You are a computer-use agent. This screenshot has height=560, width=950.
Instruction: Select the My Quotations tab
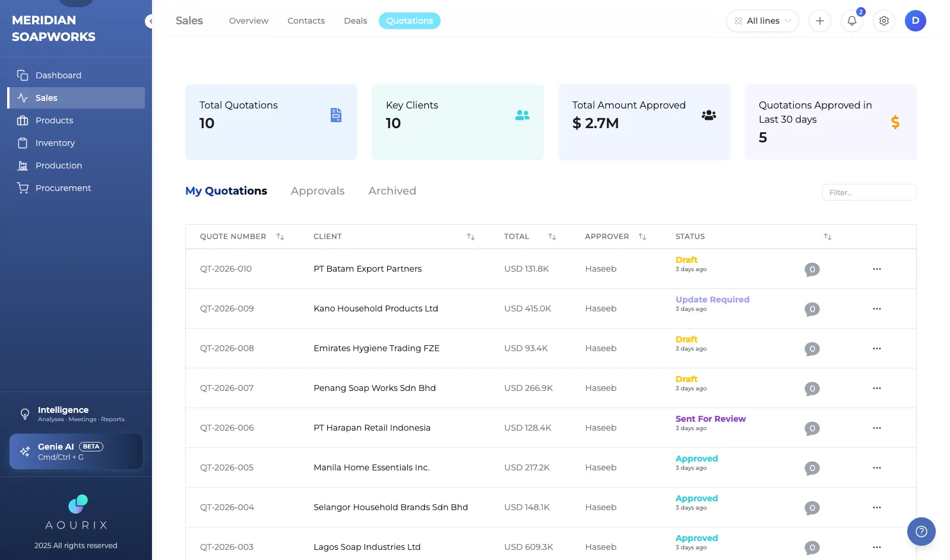click(x=226, y=191)
